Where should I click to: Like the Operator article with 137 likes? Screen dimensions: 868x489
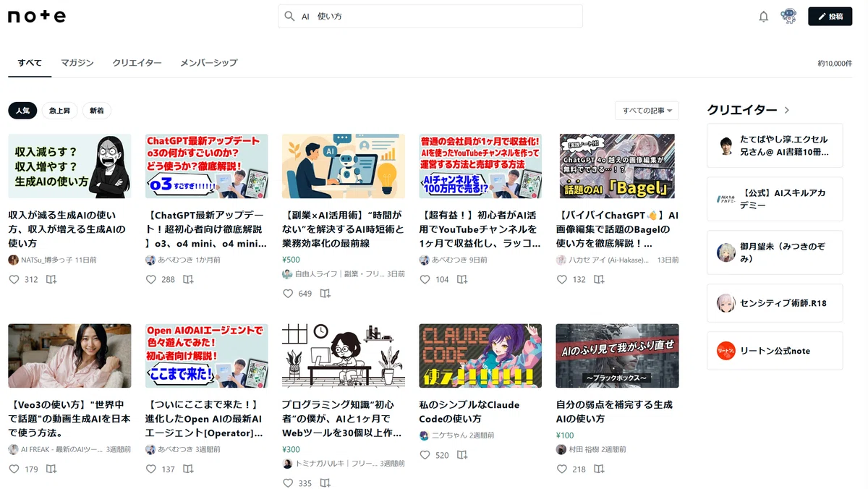point(150,469)
